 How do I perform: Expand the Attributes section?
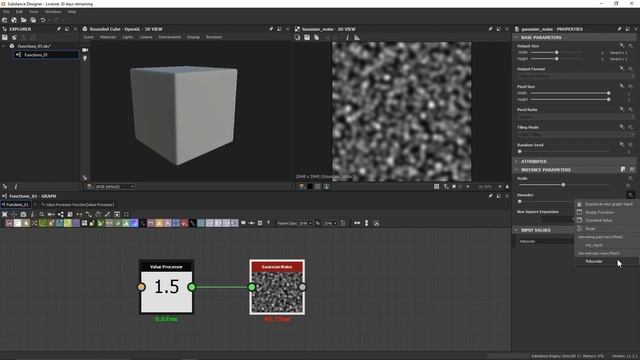pyautogui.click(x=516, y=162)
